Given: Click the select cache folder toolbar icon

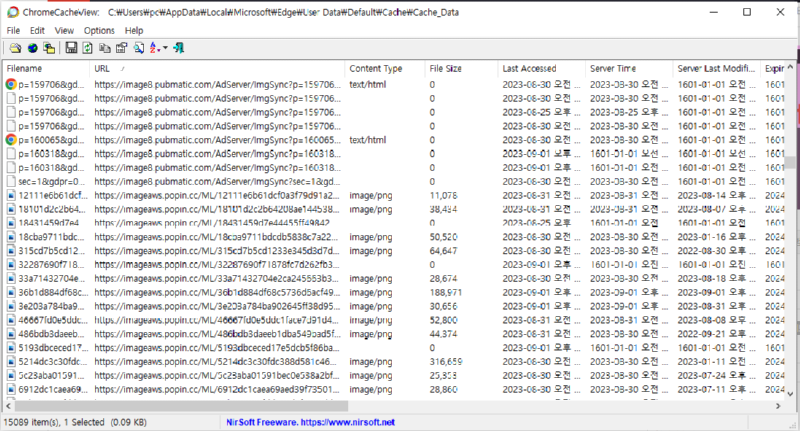Looking at the screenshot, I should point(13,48).
